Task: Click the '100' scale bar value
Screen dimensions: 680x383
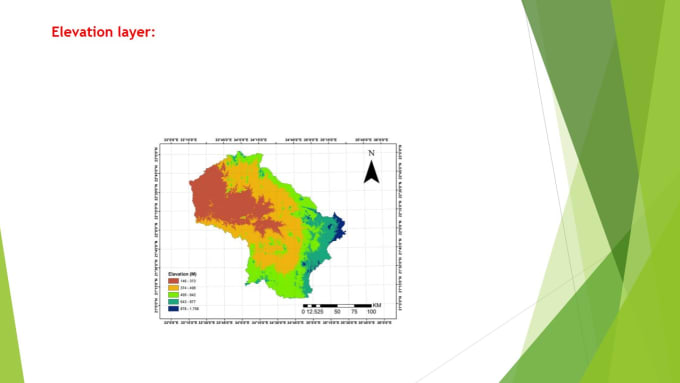Action: point(372,312)
